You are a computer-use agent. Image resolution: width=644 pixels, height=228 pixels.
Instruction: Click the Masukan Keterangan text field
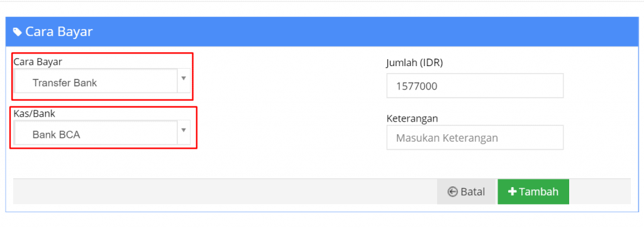(x=475, y=137)
